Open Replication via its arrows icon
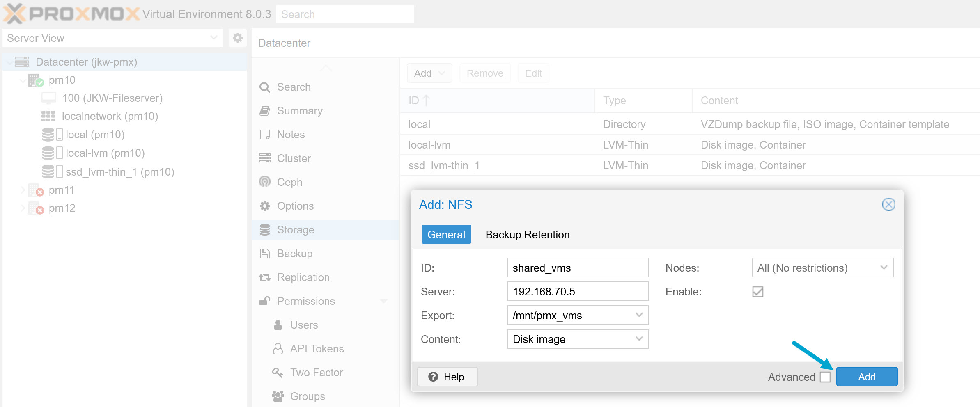980x407 pixels. pos(265,278)
